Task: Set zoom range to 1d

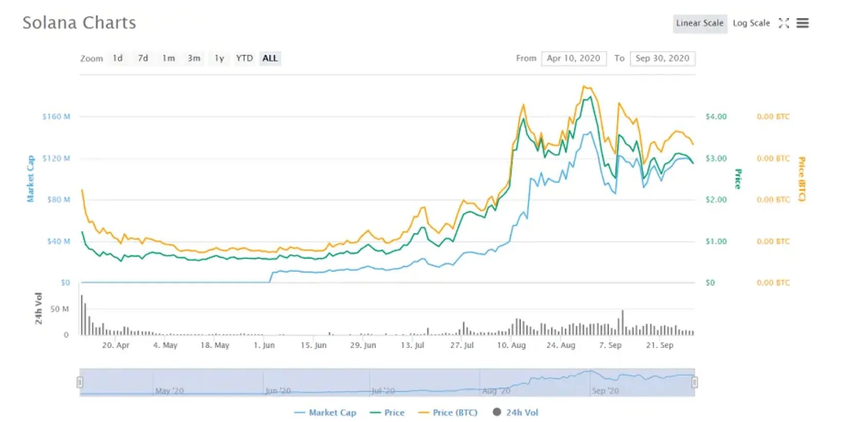Action: pos(118,58)
